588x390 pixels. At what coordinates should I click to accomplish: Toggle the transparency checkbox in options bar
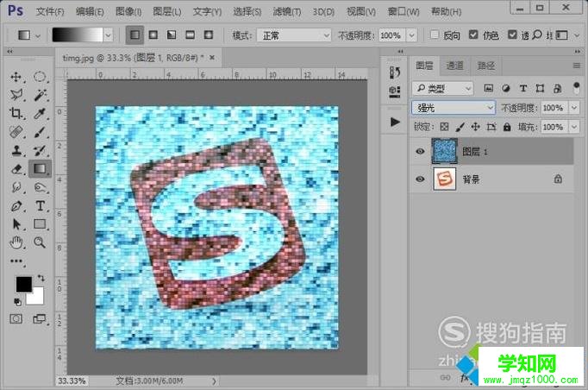(512, 35)
